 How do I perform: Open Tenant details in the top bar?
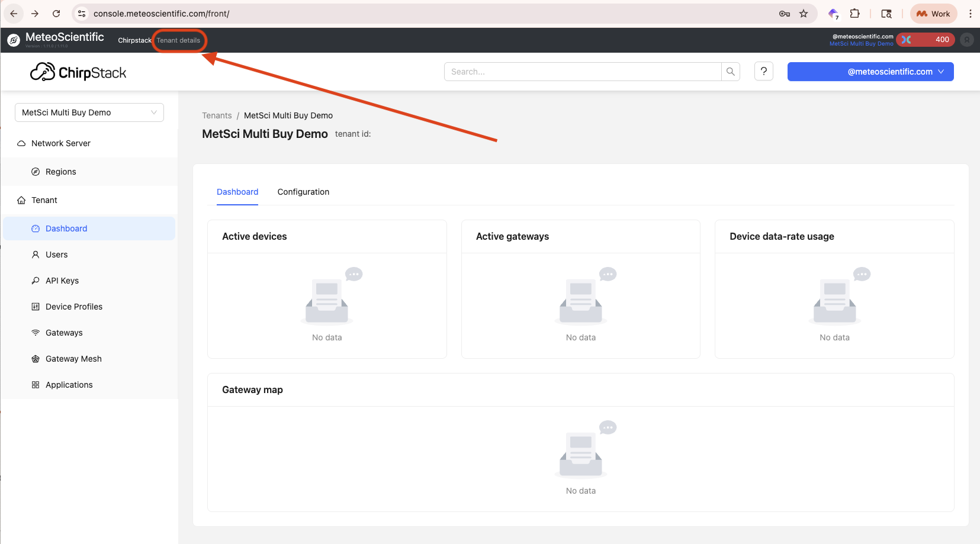(178, 40)
